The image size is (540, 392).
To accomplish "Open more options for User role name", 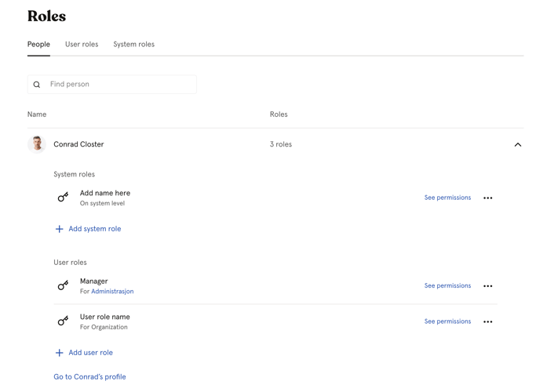I will pyautogui.click(x=487, y=322).
